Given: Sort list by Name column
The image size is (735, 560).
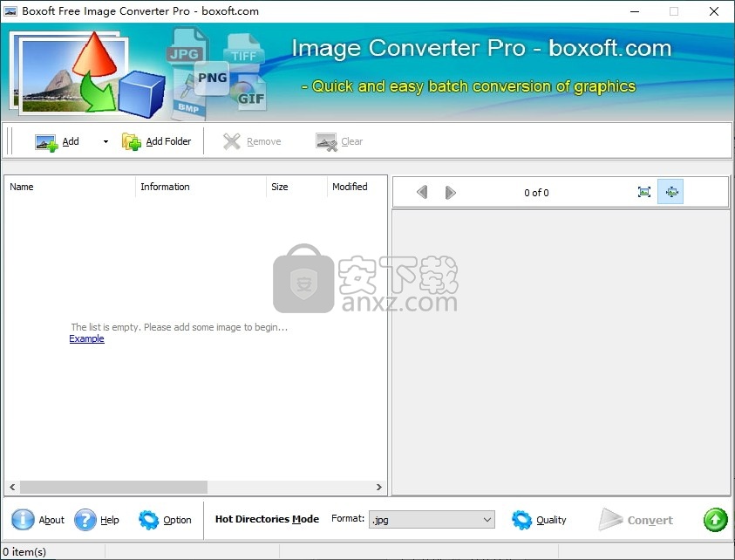Looking at the screenshot, I should [71, 187].
